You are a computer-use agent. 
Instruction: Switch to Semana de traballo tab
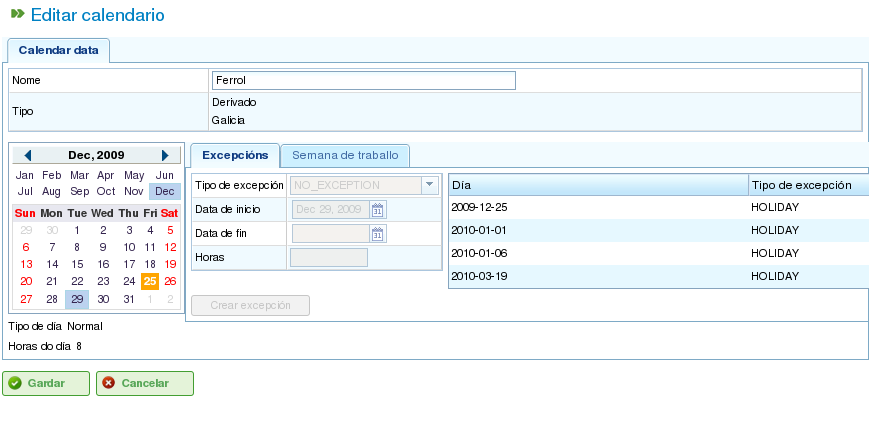(x=345, y=155)
